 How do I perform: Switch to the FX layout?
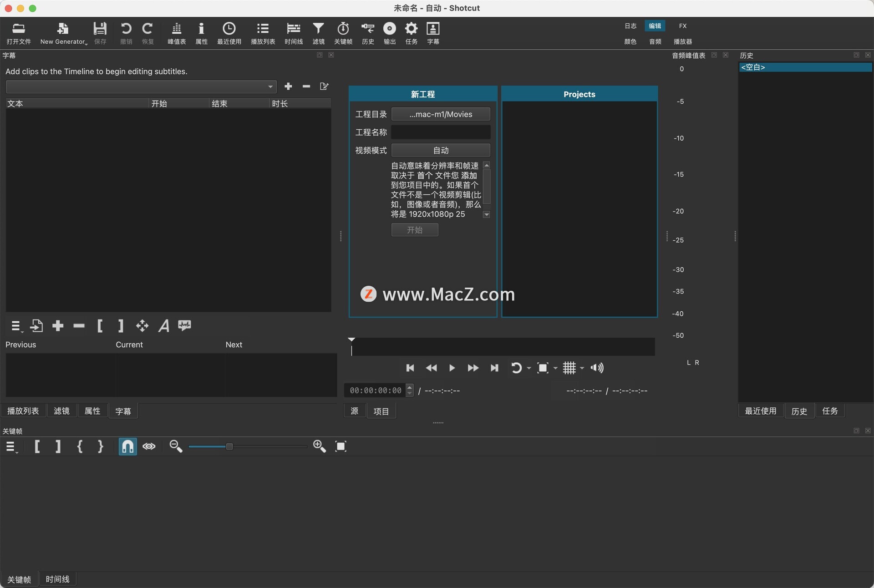tap(683, 26)
